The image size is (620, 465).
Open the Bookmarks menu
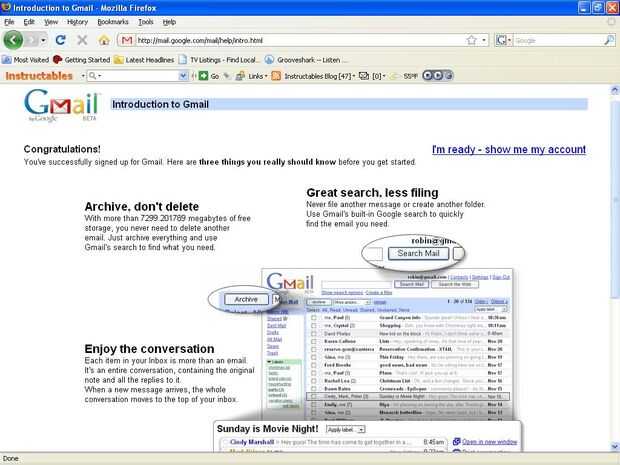113,22
